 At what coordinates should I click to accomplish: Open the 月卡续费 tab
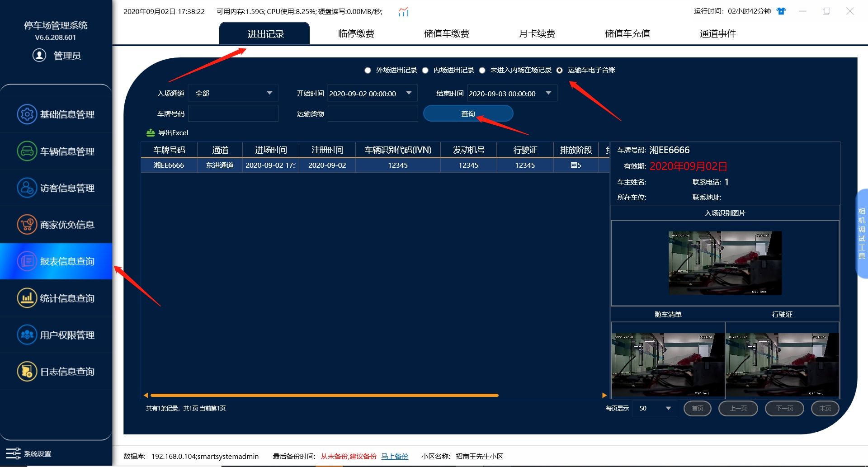coord(537,33)
